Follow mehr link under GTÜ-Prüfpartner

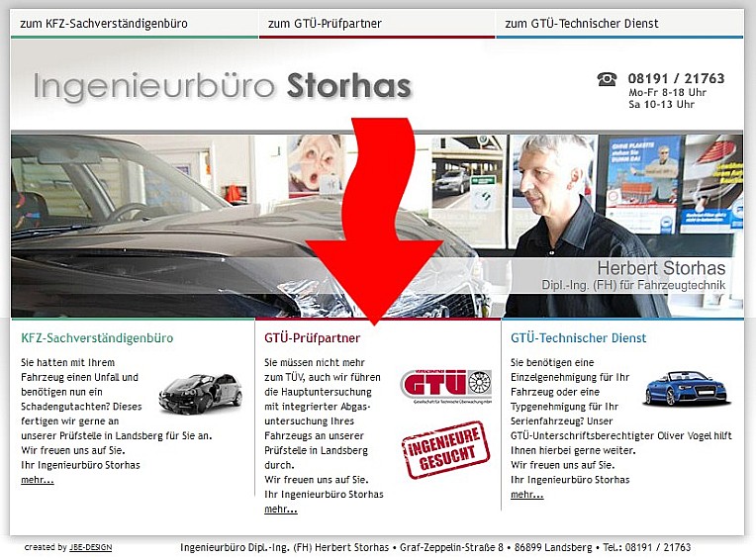(281, 509)
